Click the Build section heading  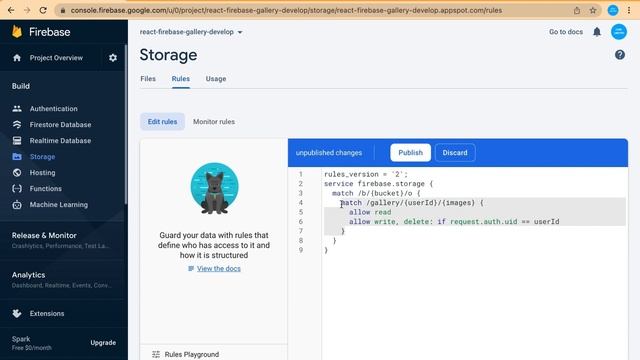(x=20, y=86)
